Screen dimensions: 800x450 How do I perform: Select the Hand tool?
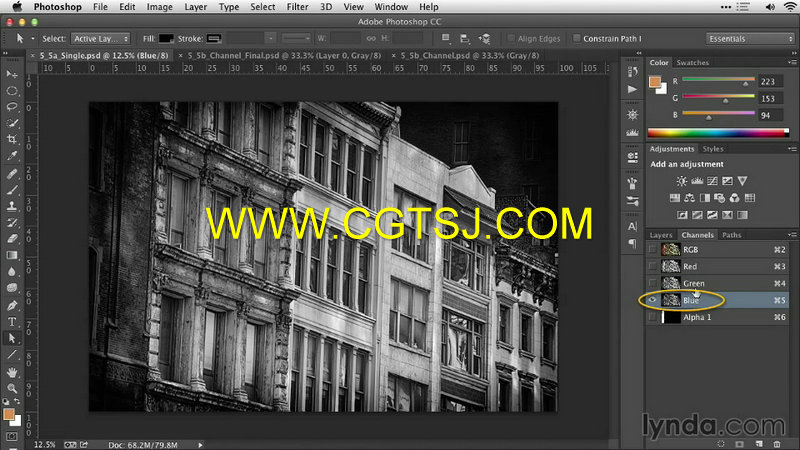click(x=12, y=372)
